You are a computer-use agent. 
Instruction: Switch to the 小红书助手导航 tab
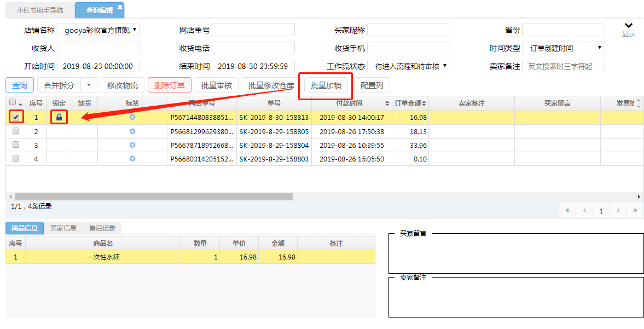[39, 10]
